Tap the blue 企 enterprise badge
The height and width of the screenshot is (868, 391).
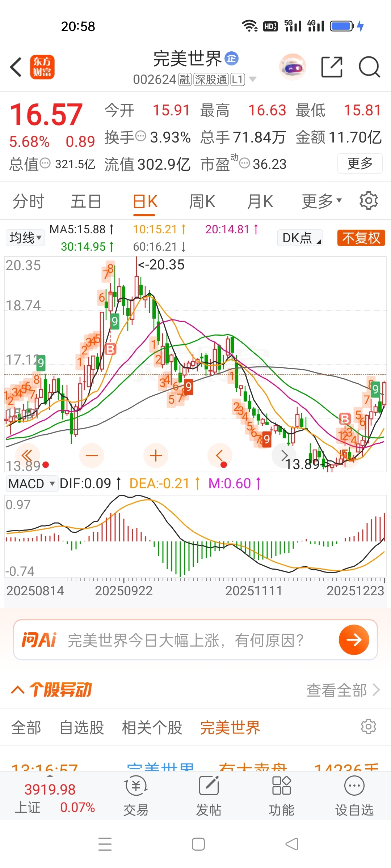point(231,58)
